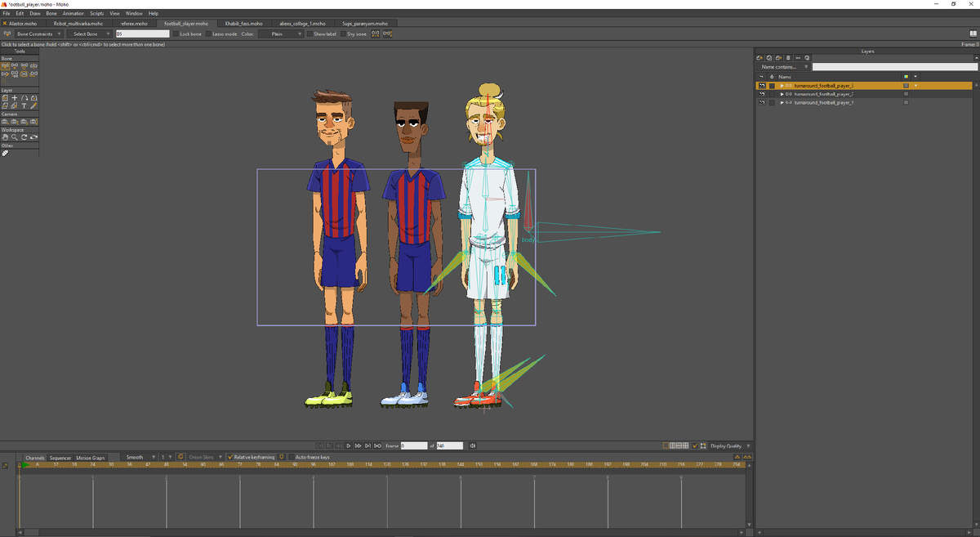Switch to the Motion Graph tab
Viewport: 980px width, 537px height.
click(91, 458)
